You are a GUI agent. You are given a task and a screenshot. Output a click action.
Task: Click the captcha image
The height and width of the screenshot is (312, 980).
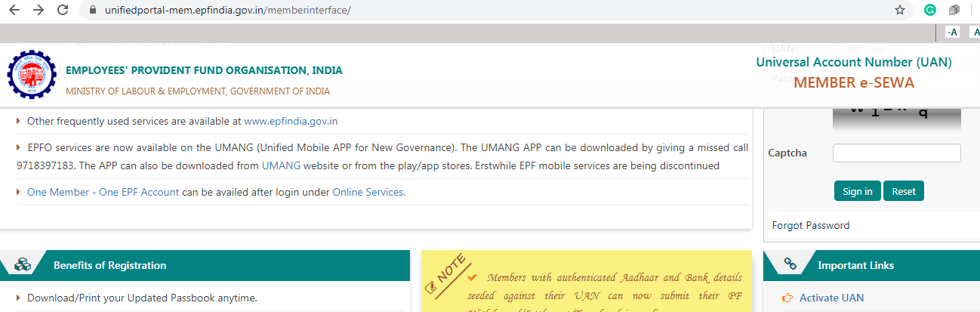pos(896,118)
